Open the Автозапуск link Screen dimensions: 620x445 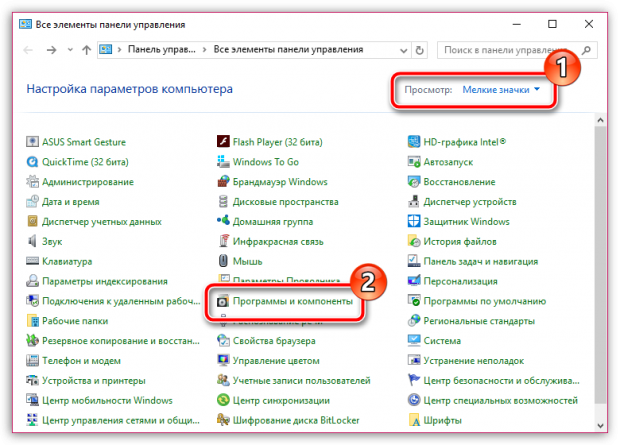pos(448,162)
